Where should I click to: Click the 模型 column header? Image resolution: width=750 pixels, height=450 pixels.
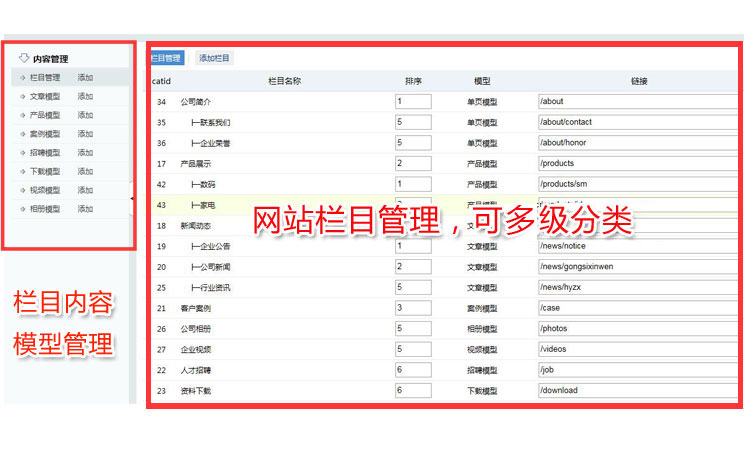click(x=482, y=81)
